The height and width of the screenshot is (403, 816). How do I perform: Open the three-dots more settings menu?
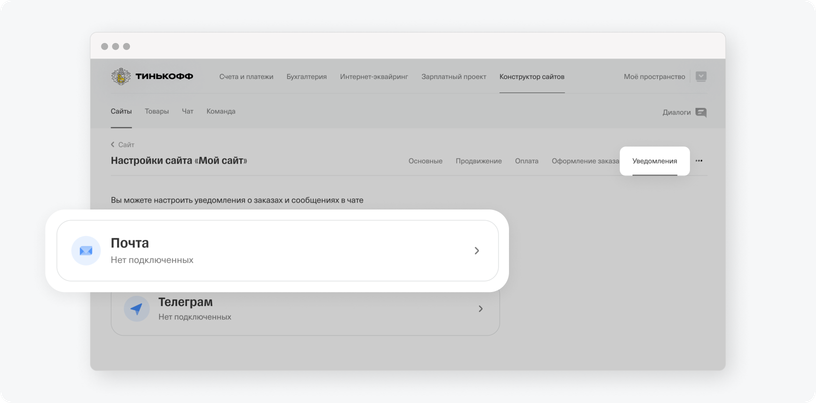(699, 161)
